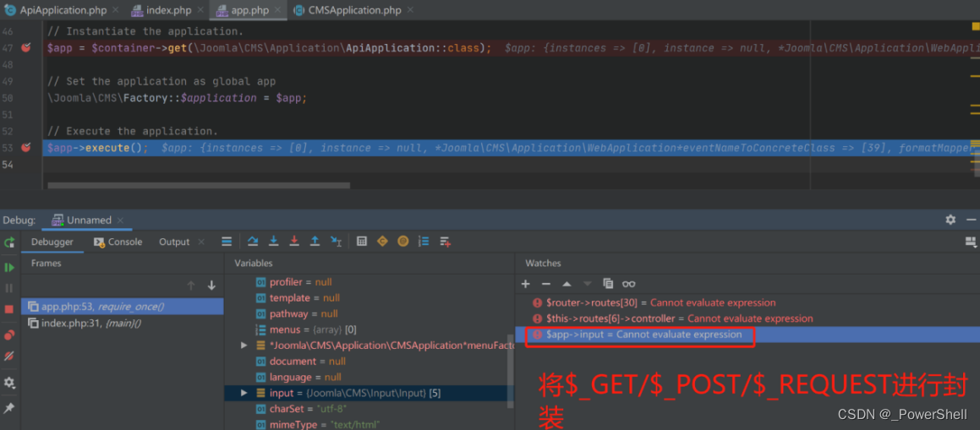Duplicate the selected watch
Screen dimensions: 980x430
click(608, 284)
